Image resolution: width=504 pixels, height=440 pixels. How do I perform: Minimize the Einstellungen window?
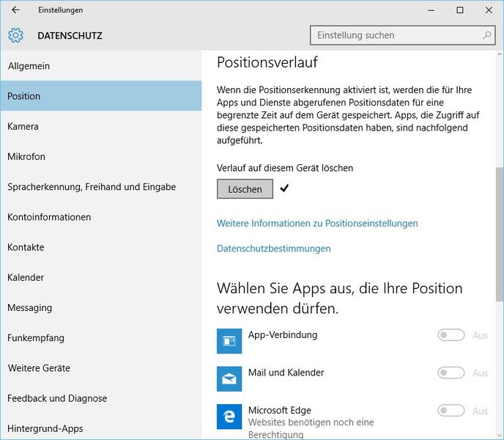pos(431,10)
